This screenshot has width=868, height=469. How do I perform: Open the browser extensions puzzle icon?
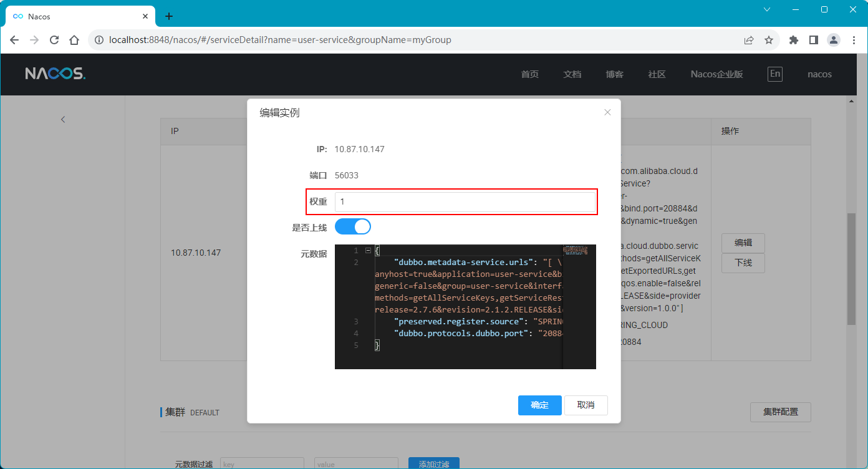(794, 40)
